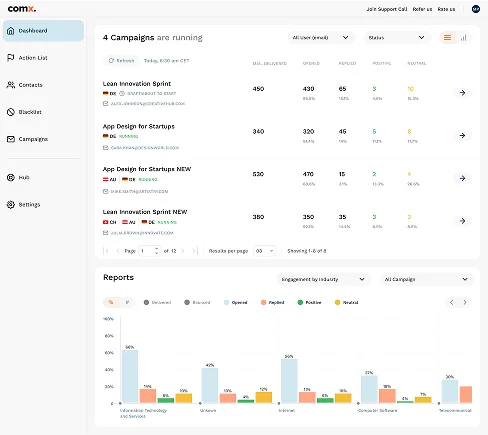Click App Design for Startups campaign name
Screen dimensions: 488x435
[139, 126]
